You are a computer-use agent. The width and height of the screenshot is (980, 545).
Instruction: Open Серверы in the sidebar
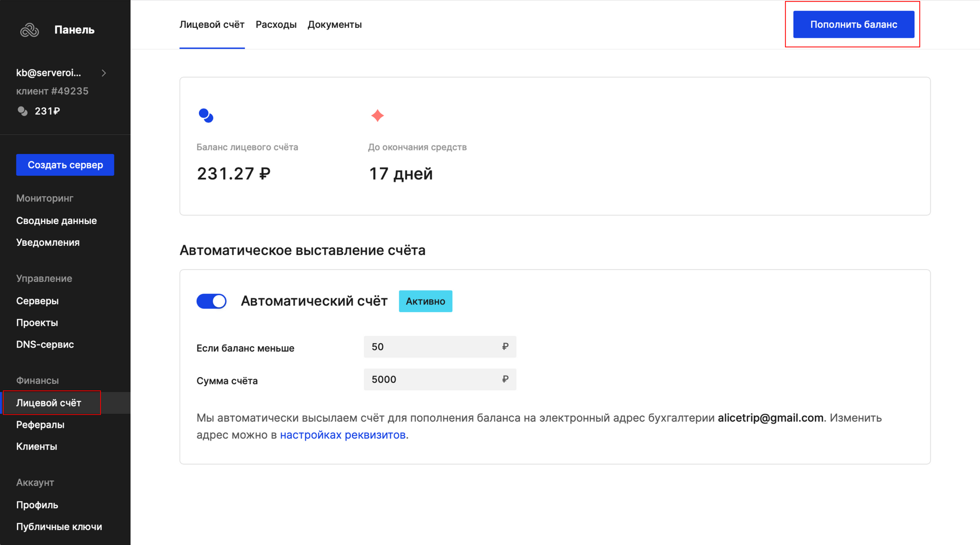[x=37, y=301]
